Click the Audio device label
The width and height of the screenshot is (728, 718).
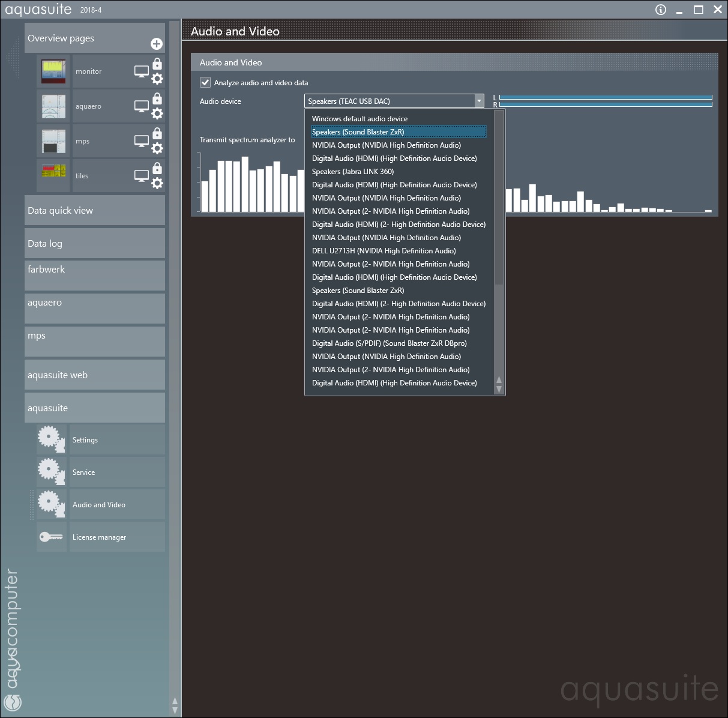(220, 101)
